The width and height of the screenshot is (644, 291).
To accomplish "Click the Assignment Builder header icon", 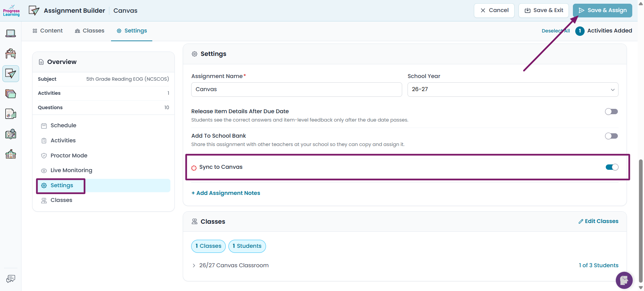I will pyautogui.click(x=34, y=10).
